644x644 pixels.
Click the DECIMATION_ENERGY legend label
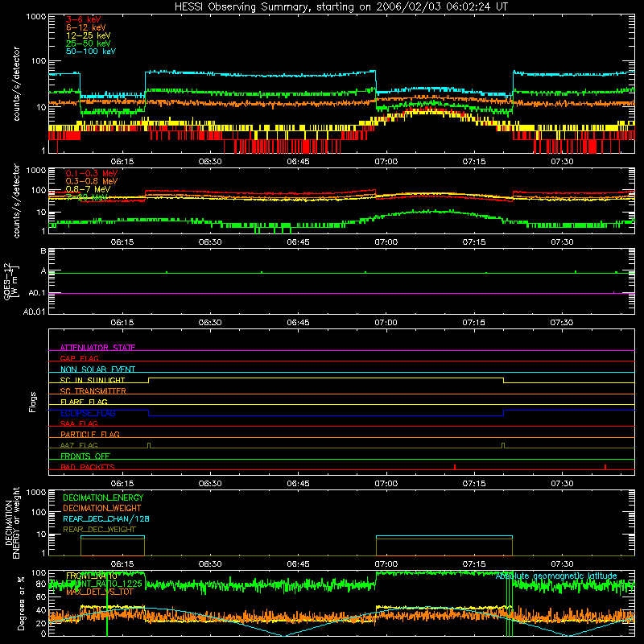coord(103,497)
